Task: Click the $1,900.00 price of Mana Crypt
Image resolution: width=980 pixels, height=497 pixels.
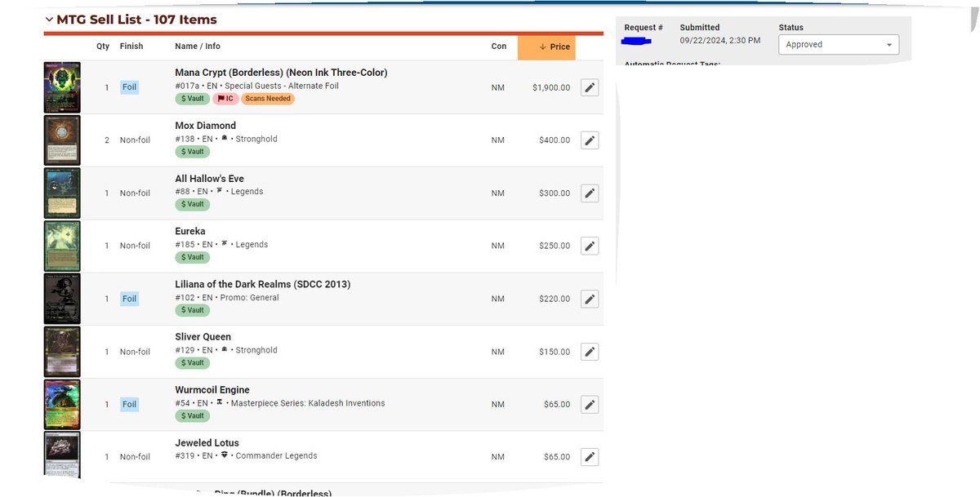Action: [551, 87]
